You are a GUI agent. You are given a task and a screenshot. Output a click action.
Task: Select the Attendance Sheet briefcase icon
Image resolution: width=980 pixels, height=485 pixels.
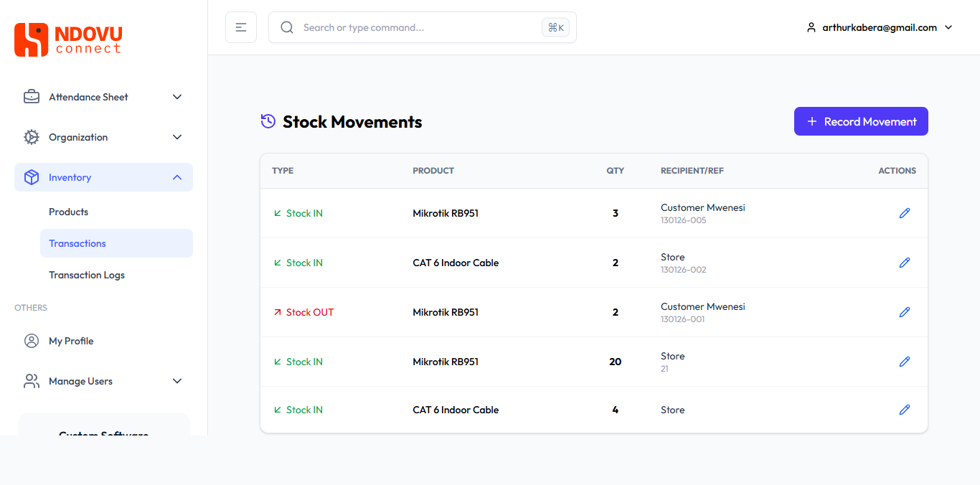pyautogui.click(x=32, y=96)
